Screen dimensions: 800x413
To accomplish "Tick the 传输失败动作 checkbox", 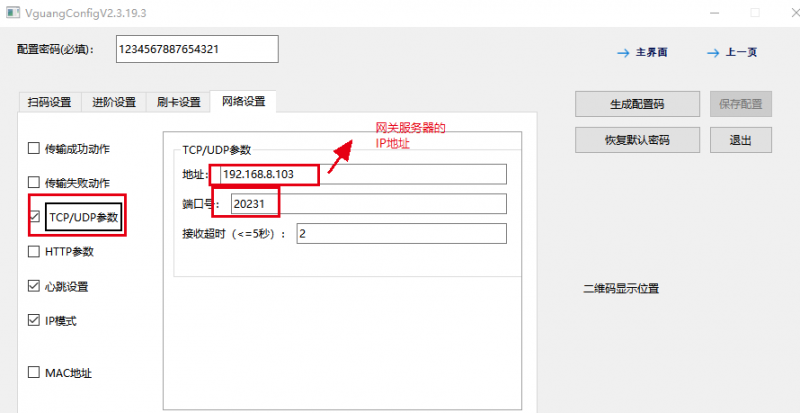I will [x=35, y=183].
